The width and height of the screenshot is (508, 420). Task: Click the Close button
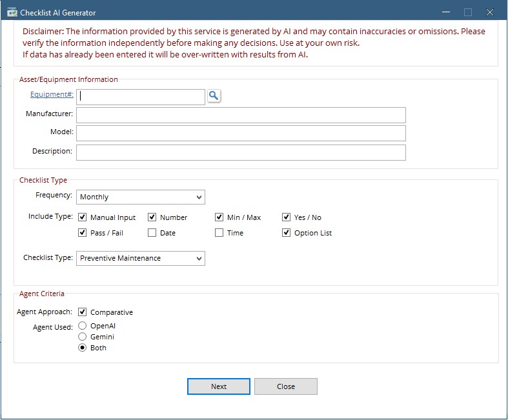[x=286, y=386]
